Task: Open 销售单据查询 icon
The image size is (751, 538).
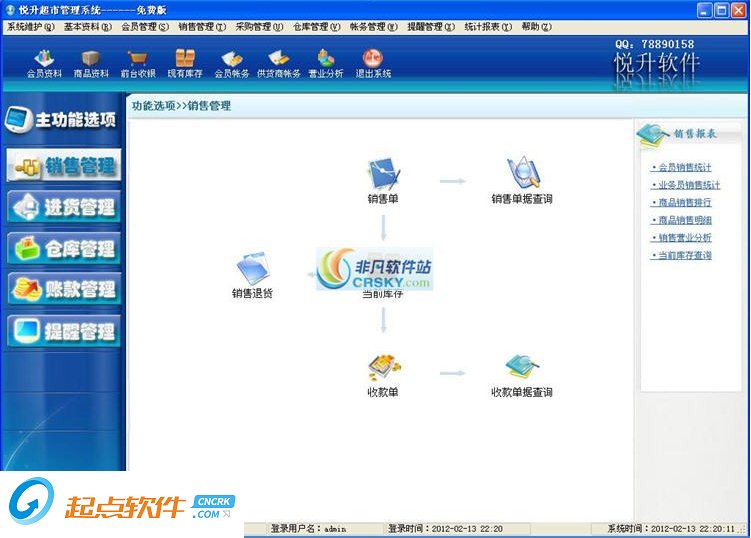Action: coord(522,181)
